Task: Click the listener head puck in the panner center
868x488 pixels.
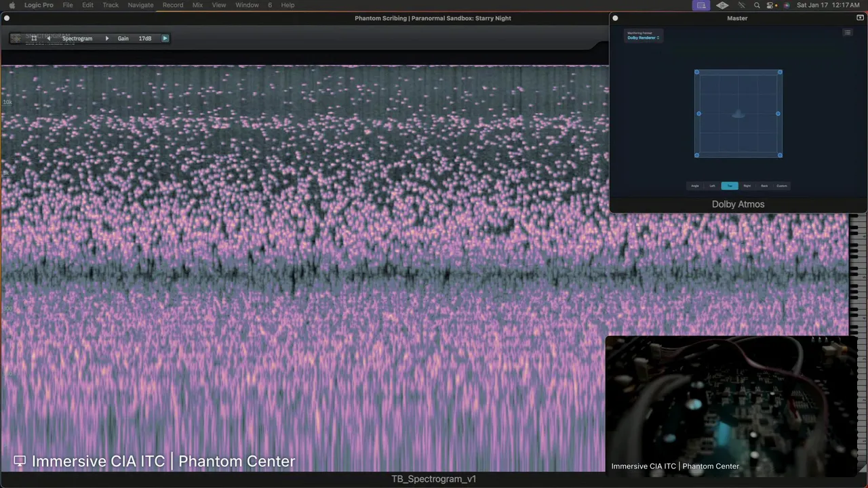Action: [x=738, y=115]
